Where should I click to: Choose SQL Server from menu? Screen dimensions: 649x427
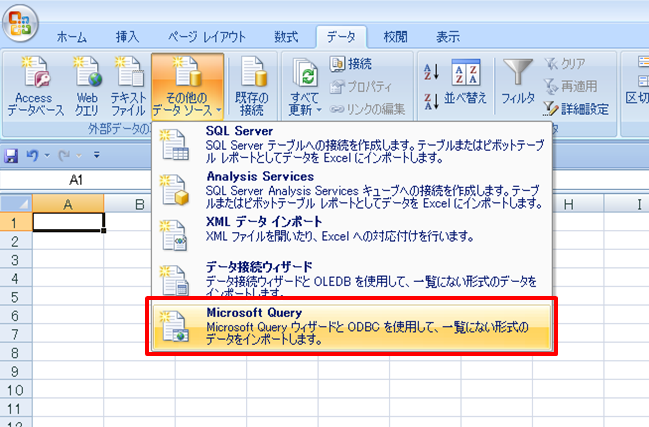352,145
